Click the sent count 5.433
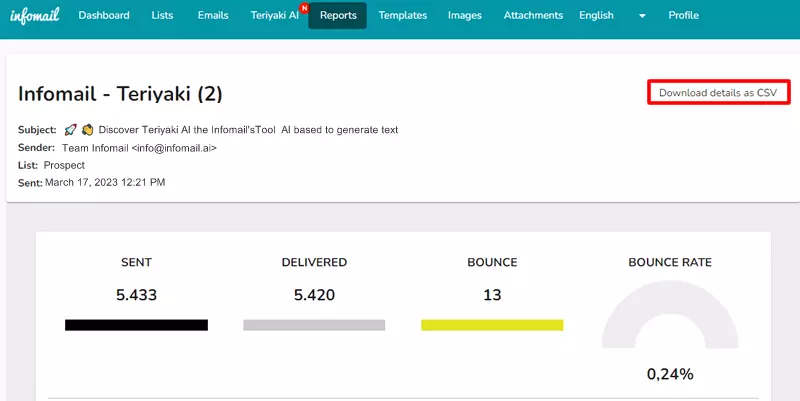 coord(136,295)
